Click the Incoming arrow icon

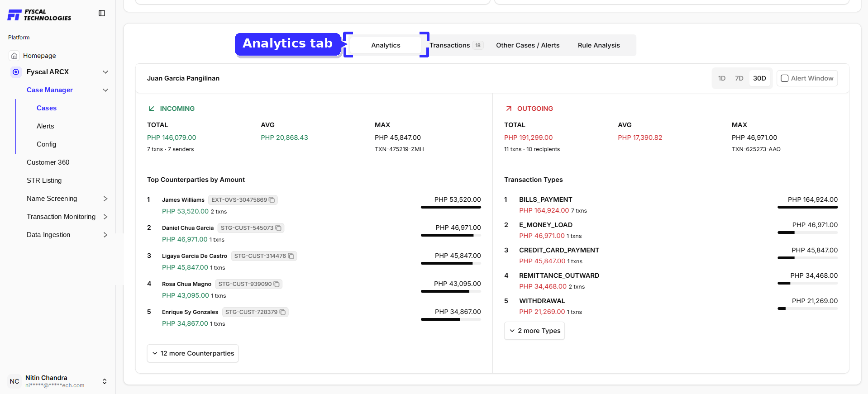(152, 109)
